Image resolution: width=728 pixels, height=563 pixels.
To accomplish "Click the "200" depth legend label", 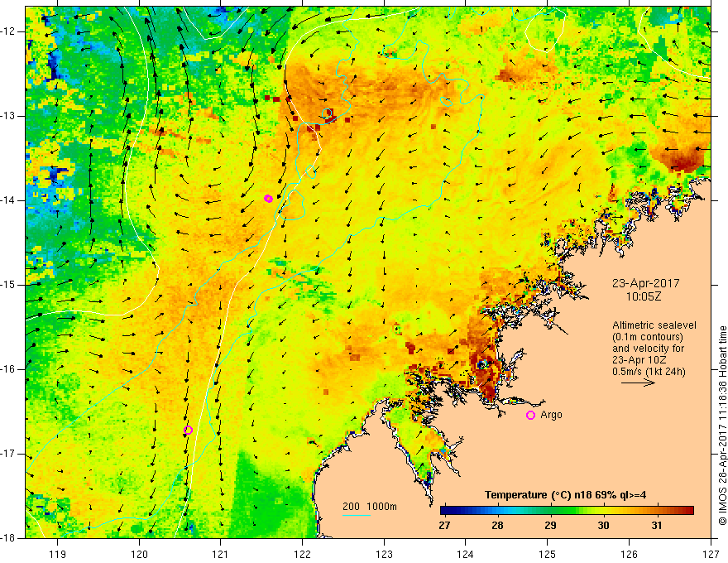I will pyautogui.click(x=351, y=507).
